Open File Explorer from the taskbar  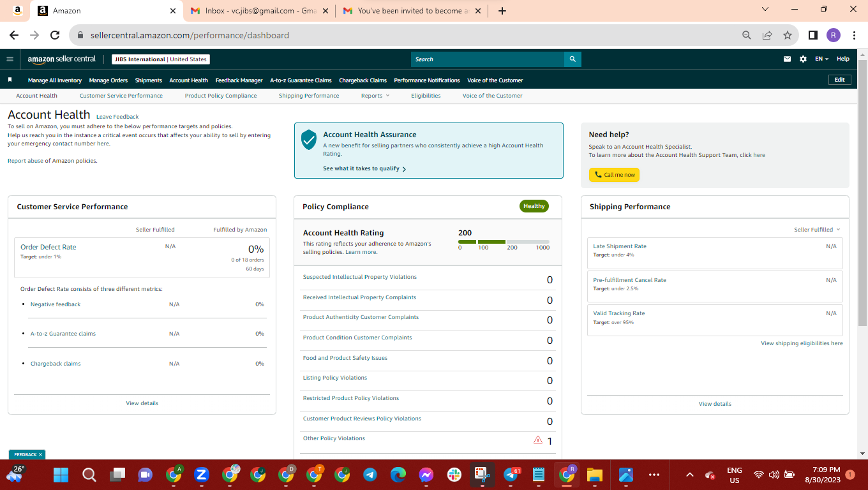point(595,475)
